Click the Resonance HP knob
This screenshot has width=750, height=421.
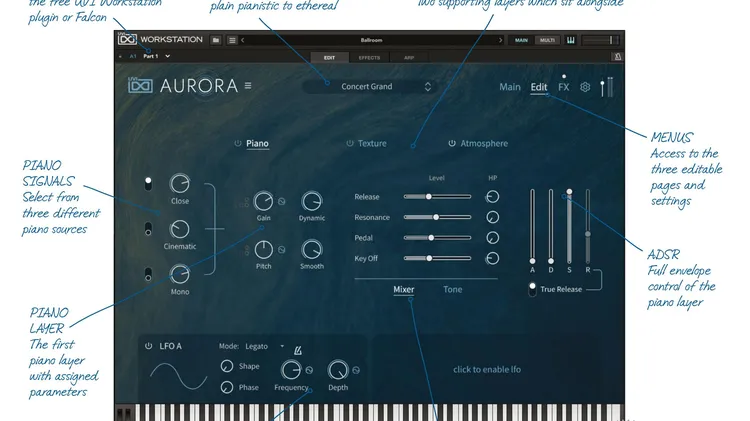(492, 217)
